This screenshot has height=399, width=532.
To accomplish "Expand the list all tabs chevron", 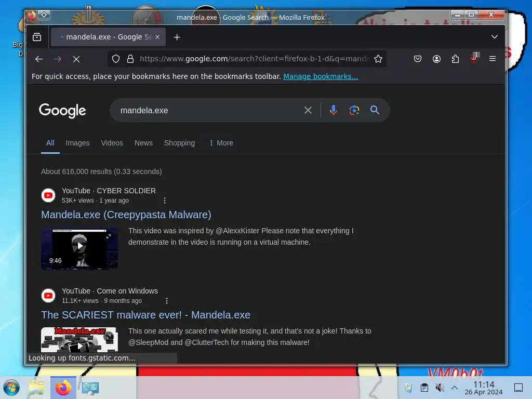I will click(x=495, y=37).
